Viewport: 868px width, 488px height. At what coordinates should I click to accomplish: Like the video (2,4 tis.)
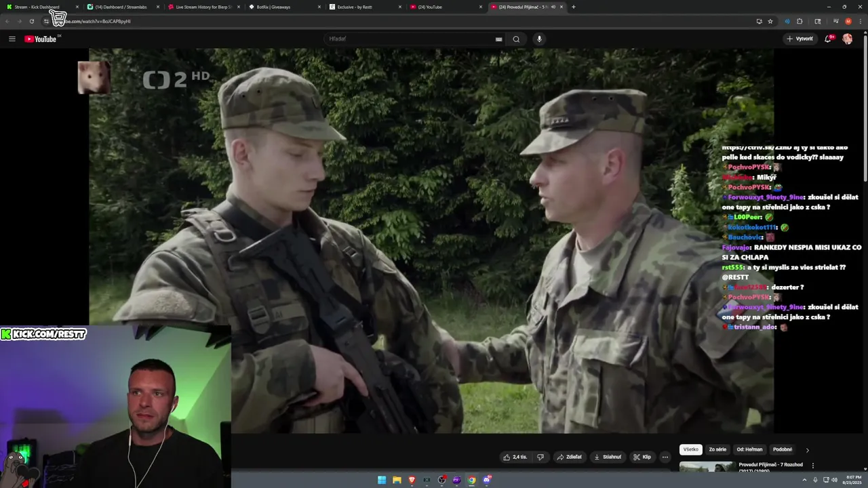point(515,457)
